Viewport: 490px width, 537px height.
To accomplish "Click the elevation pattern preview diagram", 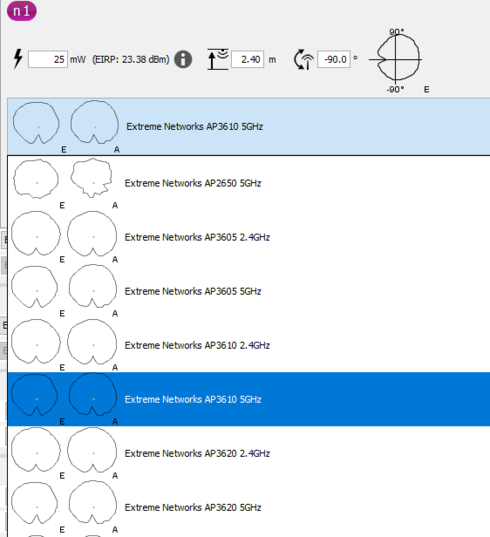I will tap(396, 60).
